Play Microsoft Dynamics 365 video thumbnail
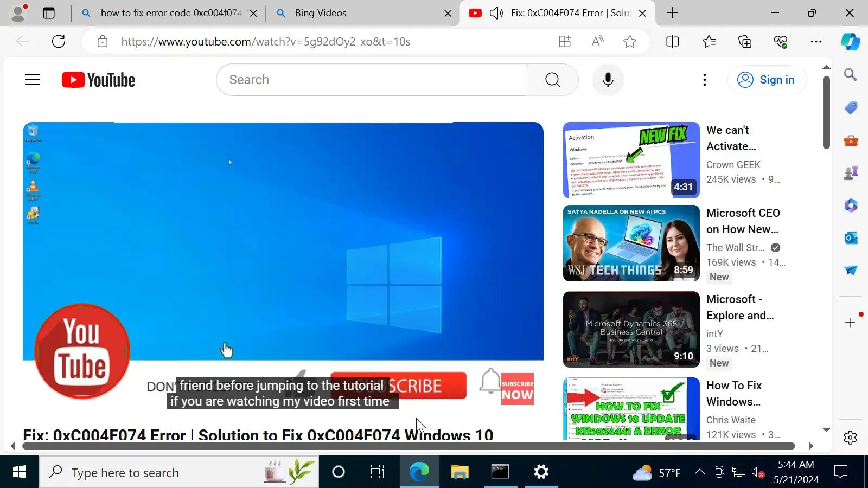The image size is (868, 488). point(631,330)
